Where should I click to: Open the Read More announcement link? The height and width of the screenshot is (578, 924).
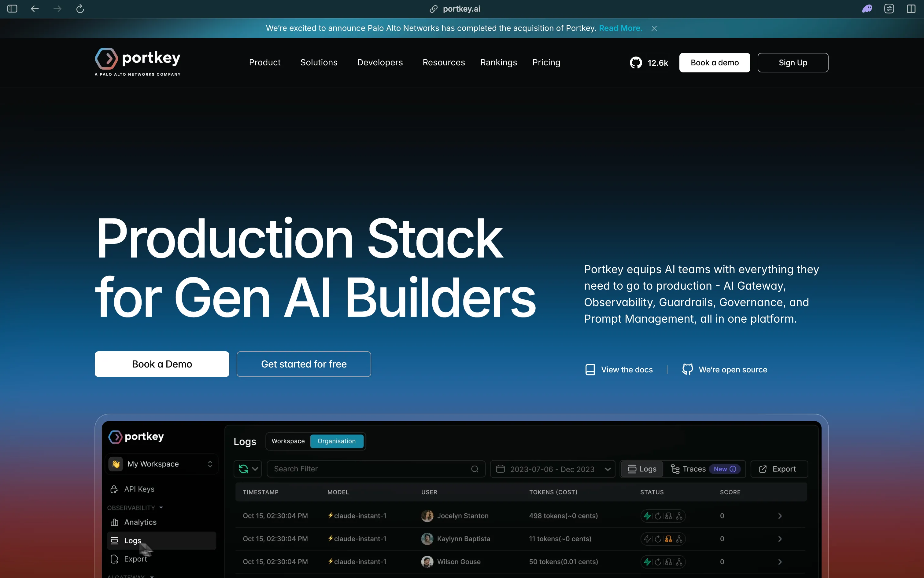pos(621,28)
